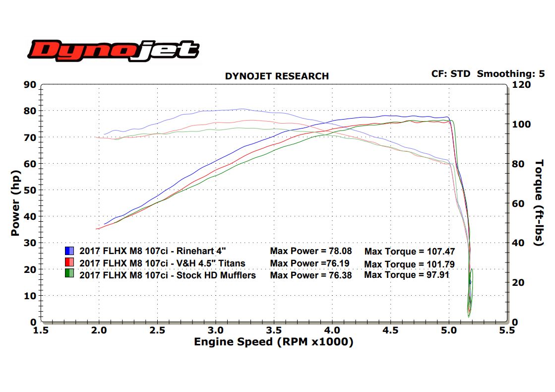
Task: Select the Stock HD Mufflers run label
Action: (x=168, y=274)
